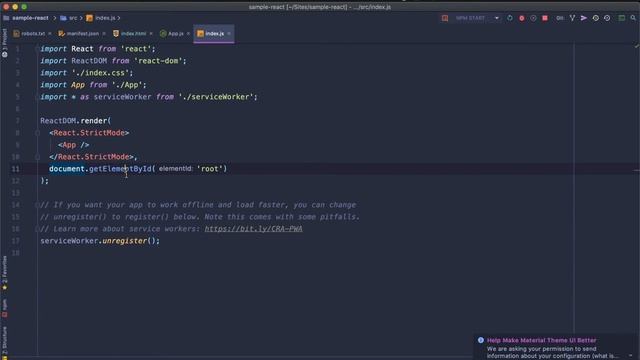Collapse the import block fold marker on line 1
Image resolution: width=640 pixels, height=360 pixels.
coord(37,49)
